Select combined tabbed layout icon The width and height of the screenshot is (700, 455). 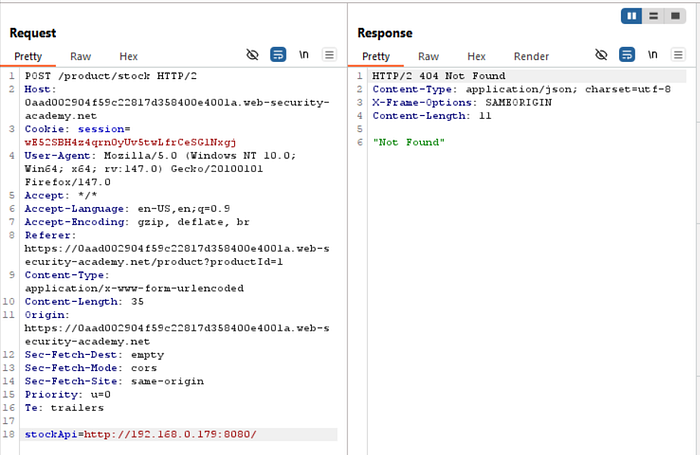point(675,16)
